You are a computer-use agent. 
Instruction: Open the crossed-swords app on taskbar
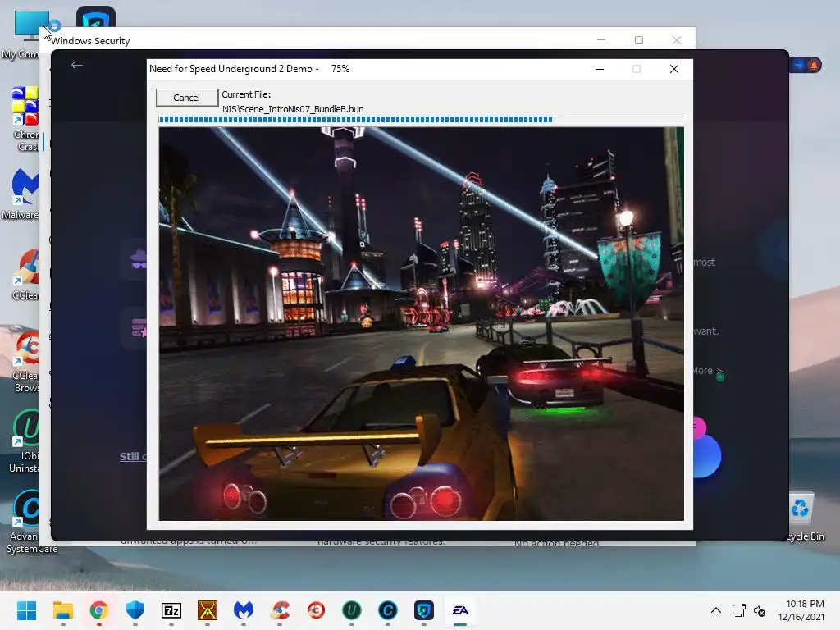208,610
